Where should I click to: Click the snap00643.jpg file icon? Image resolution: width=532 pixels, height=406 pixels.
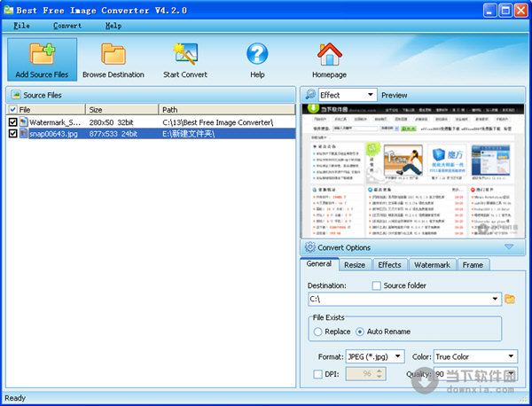[x=23, y=133]
